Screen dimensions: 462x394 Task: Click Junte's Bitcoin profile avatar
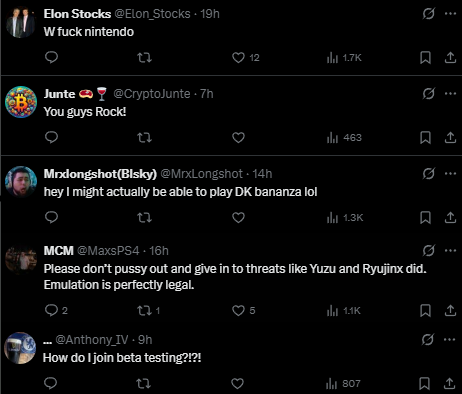click(x=21, y=102)
